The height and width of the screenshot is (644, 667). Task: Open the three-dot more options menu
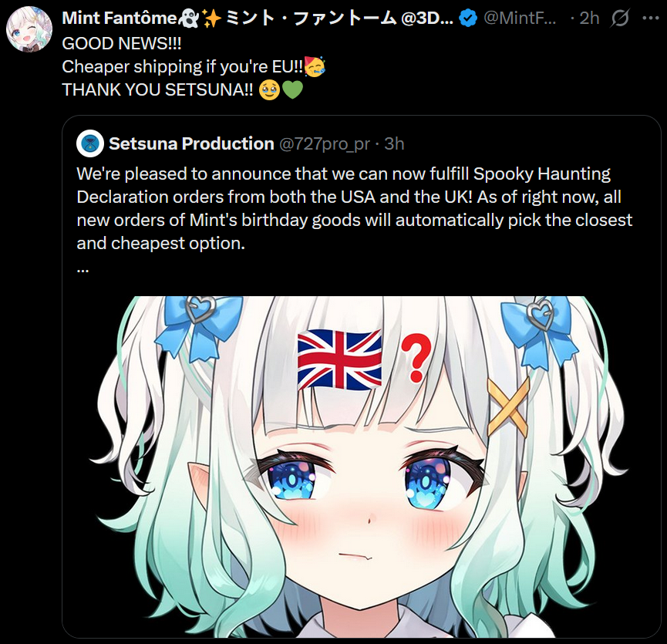(x=651, y=19)
